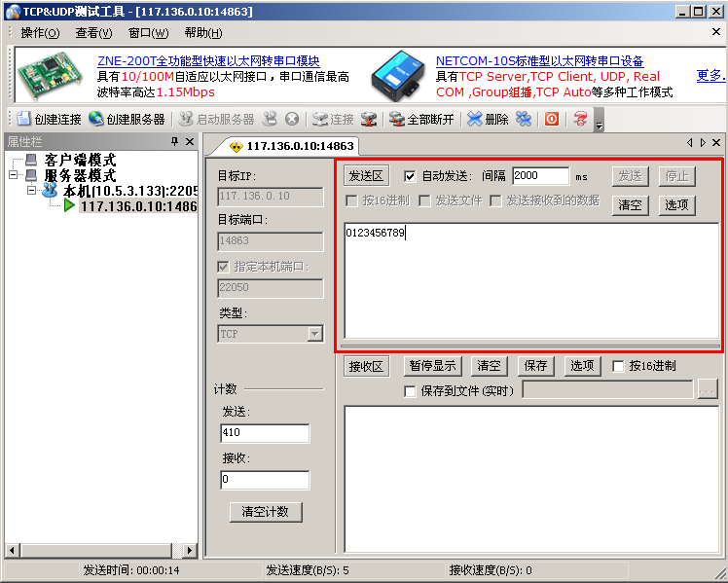Open the 操作(O) menu

pos(41,33)
